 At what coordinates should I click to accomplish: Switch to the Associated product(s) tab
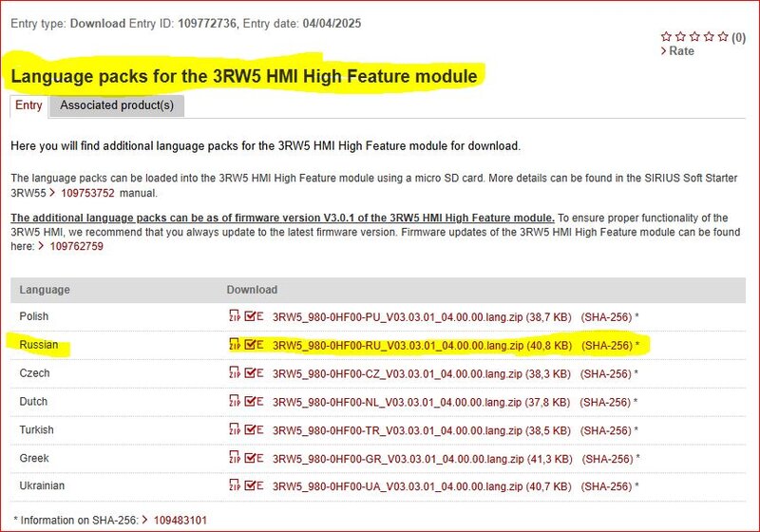117,105
